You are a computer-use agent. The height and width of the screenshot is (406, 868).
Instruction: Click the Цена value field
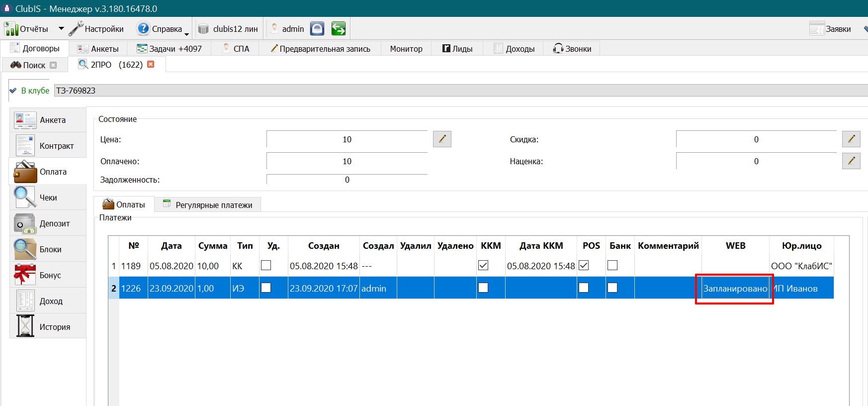[x=347, y=139]
